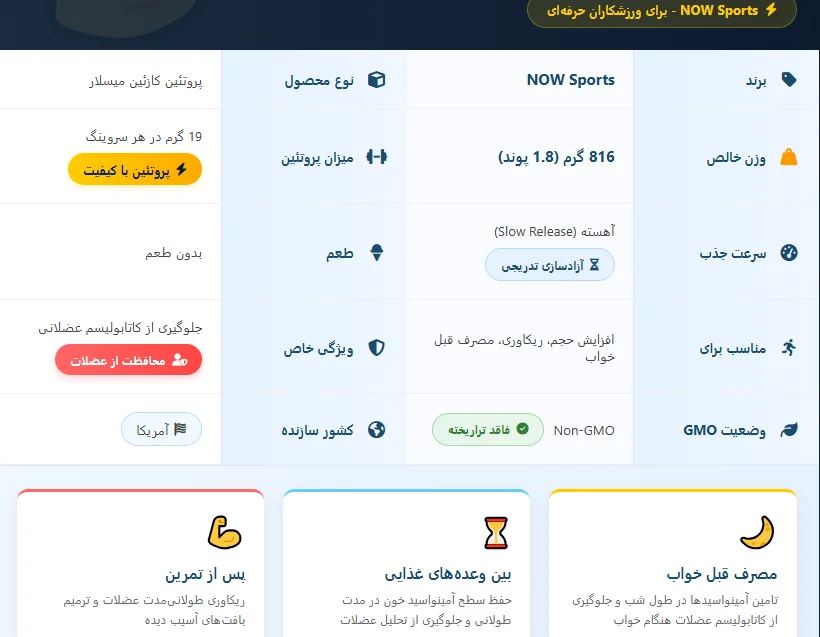Viewport: 820px width, 637px height.
Task: Click the red 'محافظت از عضلات' badge
Action: (128, 360)
